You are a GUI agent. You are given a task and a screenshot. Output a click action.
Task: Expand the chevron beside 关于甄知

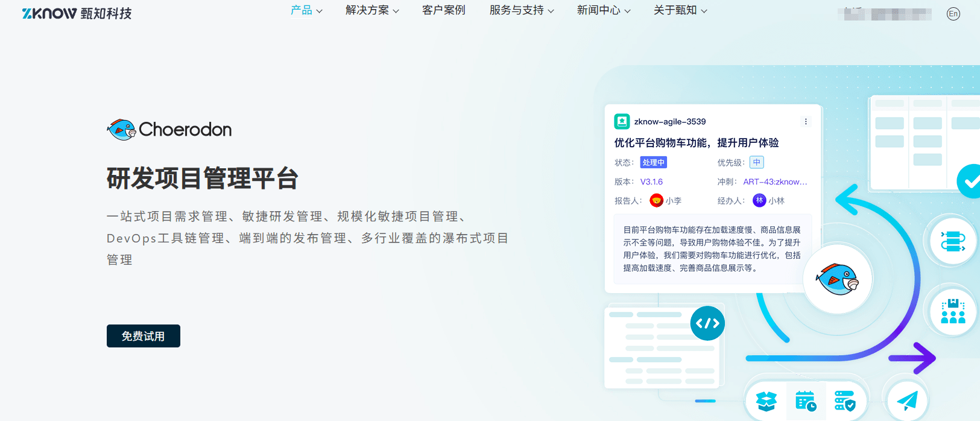click(704, 11)
